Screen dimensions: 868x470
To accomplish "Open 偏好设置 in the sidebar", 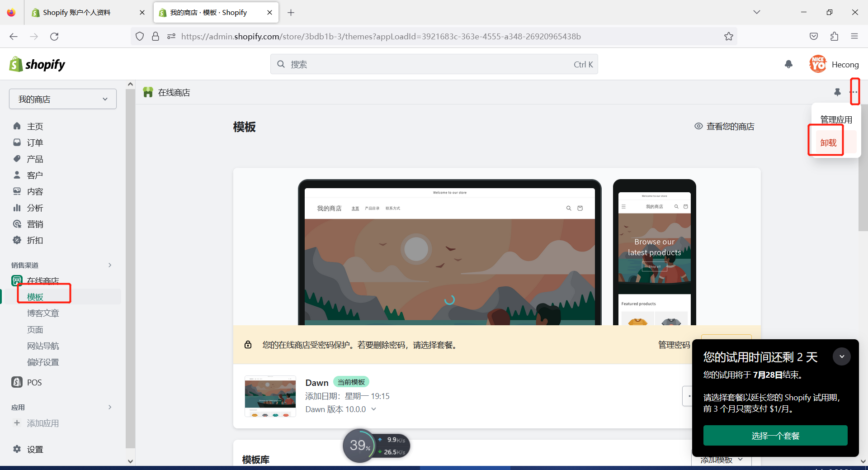I will [x=43, y=362].
